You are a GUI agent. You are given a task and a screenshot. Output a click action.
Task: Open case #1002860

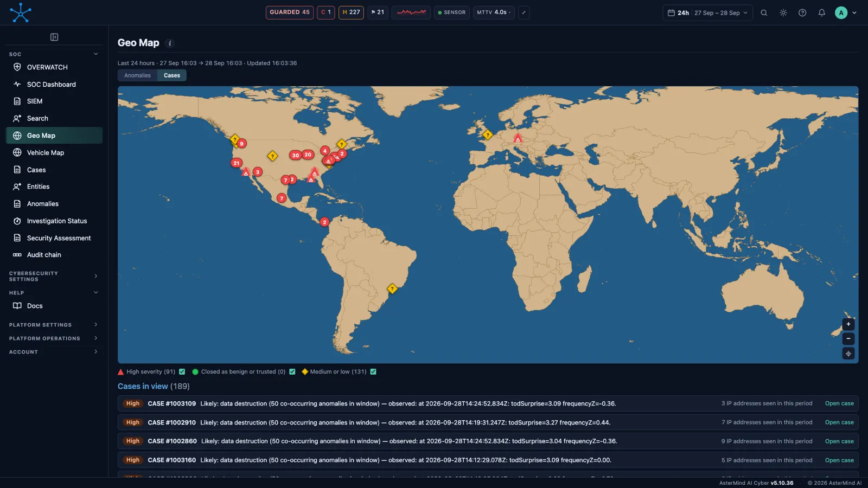tap(839, 441)
